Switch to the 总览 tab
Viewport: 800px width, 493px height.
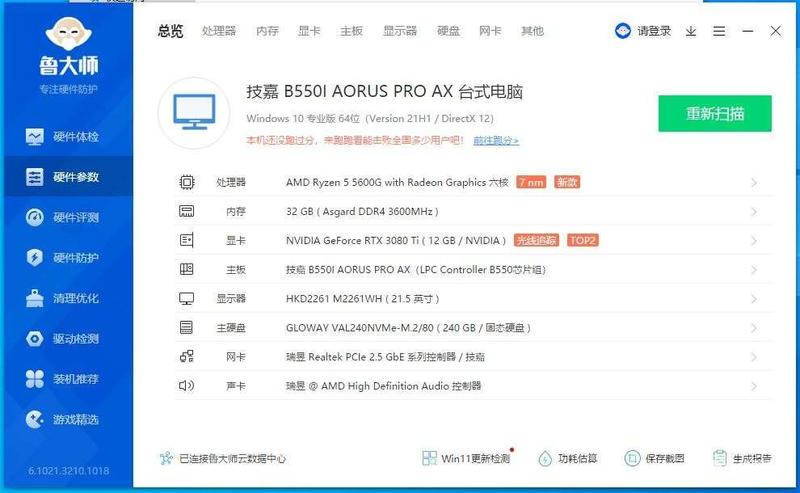point(170,31)
